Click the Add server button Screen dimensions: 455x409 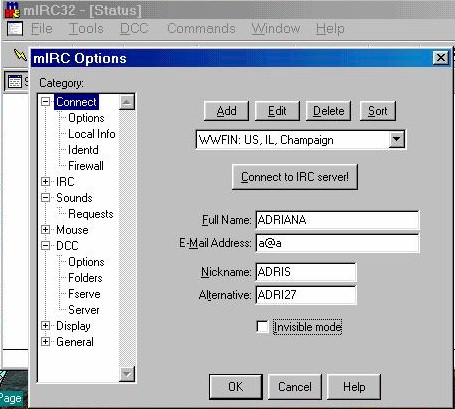pyautogui.click(x=226, y=111)
